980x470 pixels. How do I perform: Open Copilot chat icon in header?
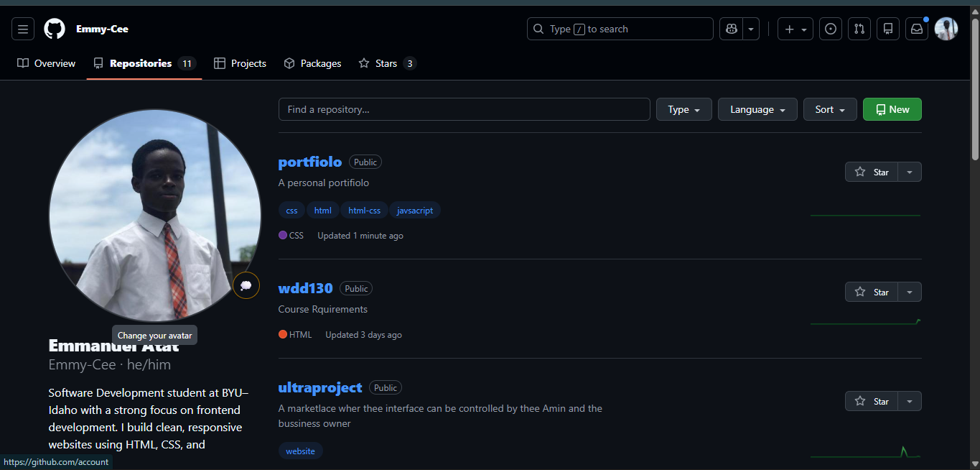click(x=731, y=29)
